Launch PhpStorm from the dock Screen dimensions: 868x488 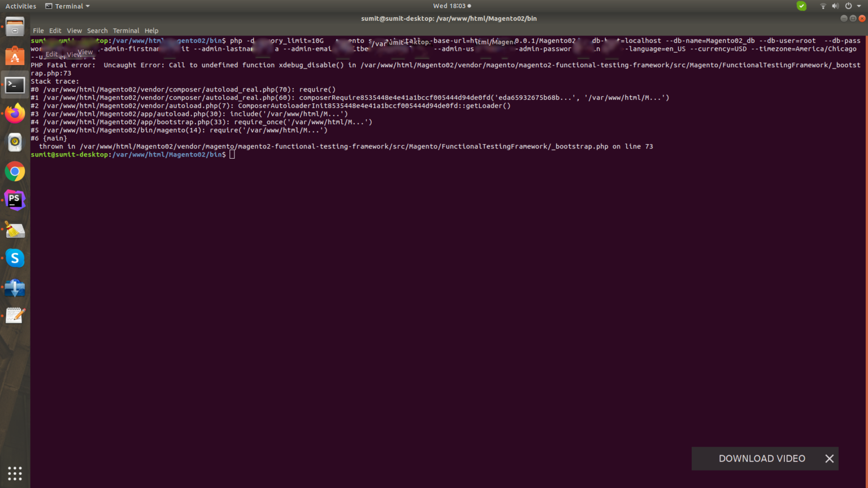pos(15,200)
